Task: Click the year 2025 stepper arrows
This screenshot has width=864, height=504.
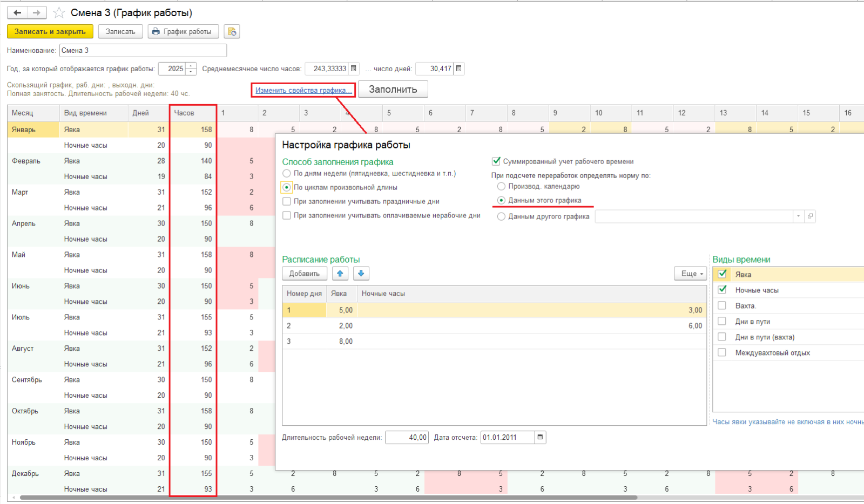Action: tap(191, 69)
